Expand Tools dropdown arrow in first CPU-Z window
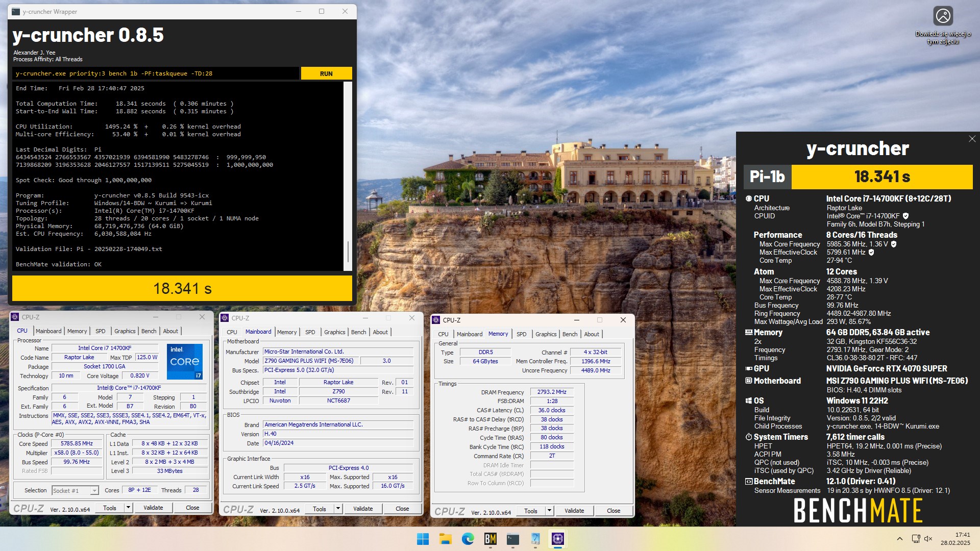Viewport: 980px width, 551px height. (128, 508)
